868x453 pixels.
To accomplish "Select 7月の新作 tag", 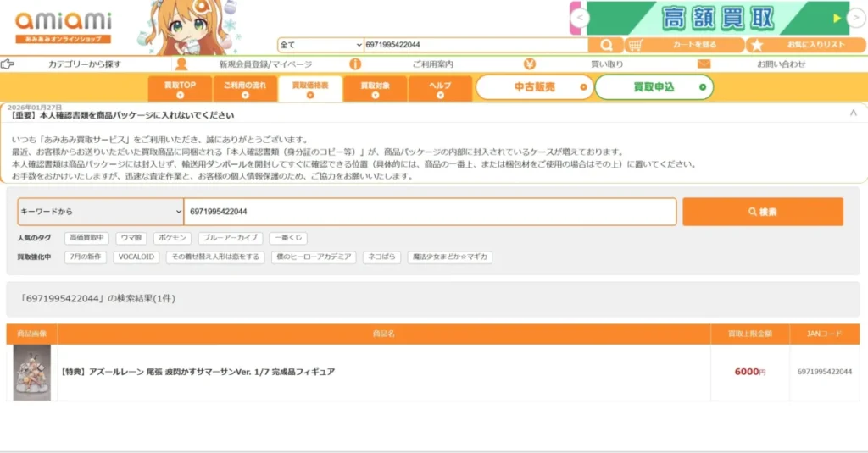I will click(x=86, y=257).
